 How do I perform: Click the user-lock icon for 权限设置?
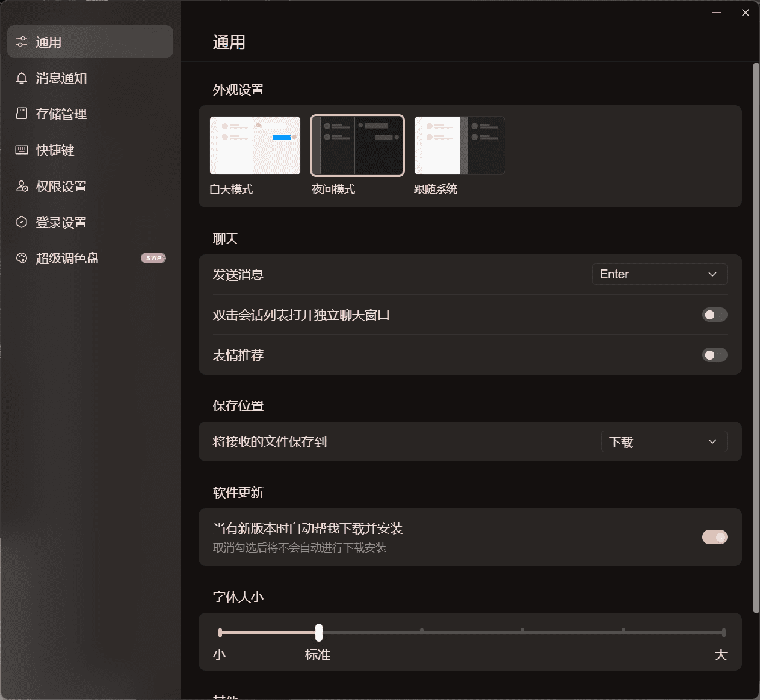tap(22, 186)
